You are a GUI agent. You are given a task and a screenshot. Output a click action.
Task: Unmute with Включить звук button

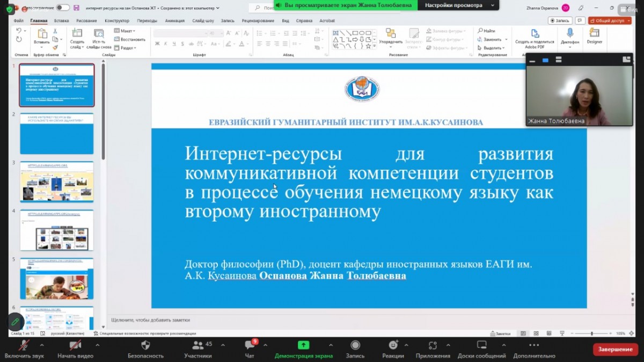click(24, 345)
